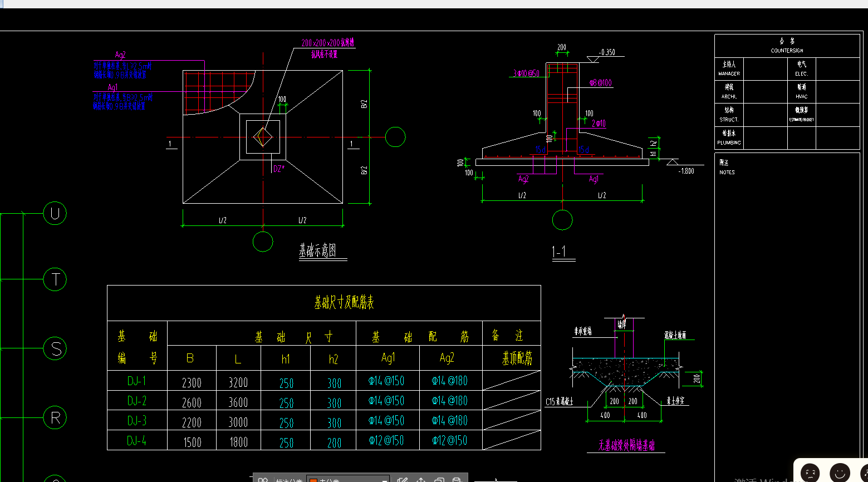Select the Ag2 column header in table
This screenshot has width=868, height=482.
447,358
